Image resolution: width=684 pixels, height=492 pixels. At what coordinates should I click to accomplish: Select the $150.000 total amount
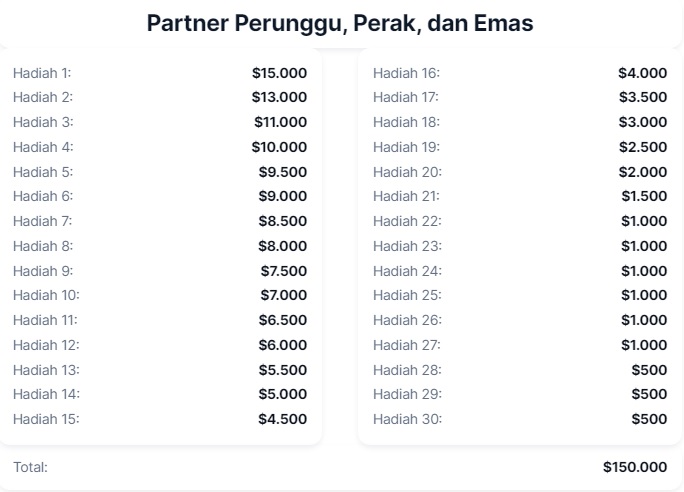(635, 467)
